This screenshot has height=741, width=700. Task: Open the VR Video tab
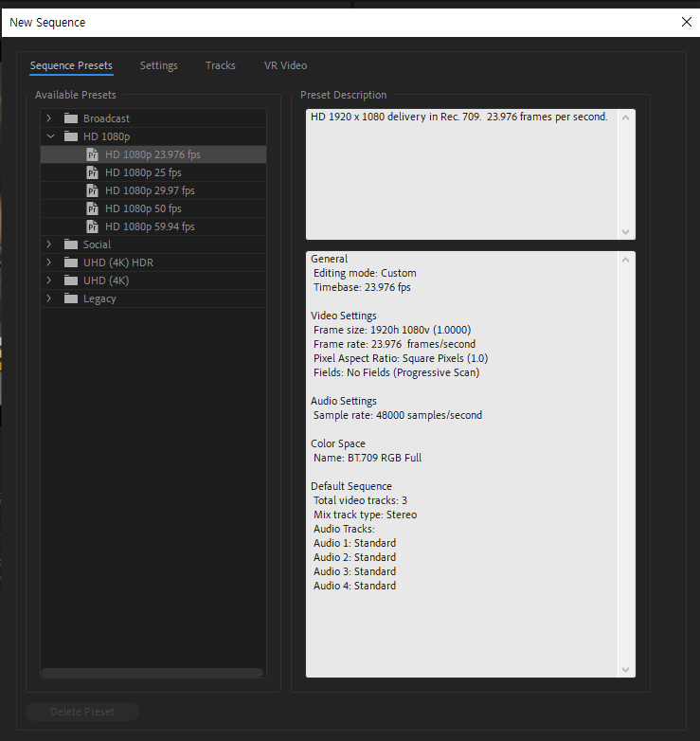pyautogui.click(x=285, y=65)
